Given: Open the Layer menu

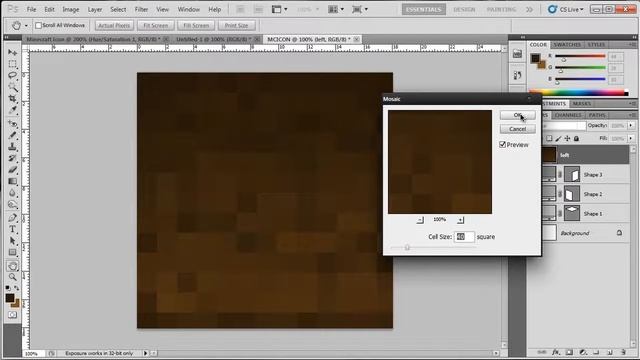Looking at the screenshot, I should point(95,9).
